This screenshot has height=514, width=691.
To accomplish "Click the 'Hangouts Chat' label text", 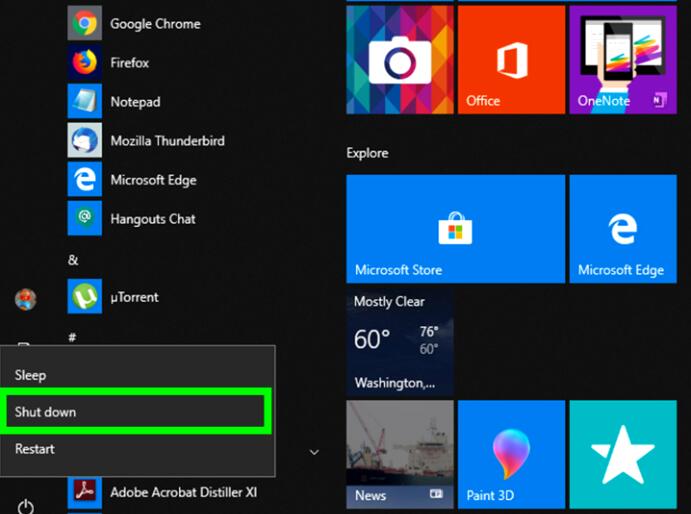I will pos(153,219).
